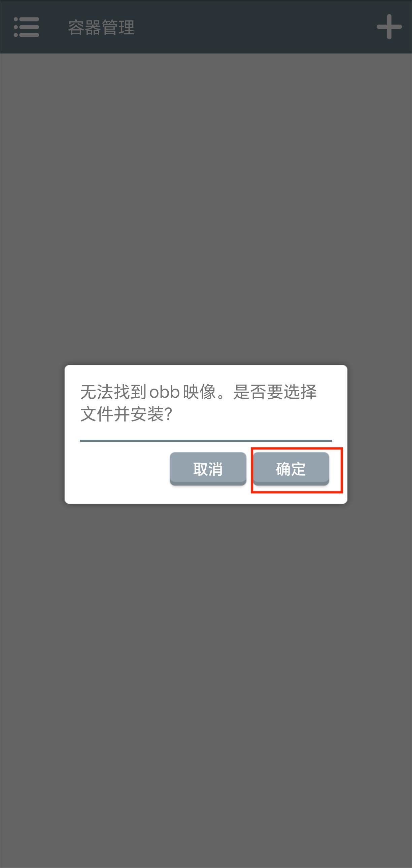412x868 pixels.
Task: Dismiss dialog via dimmed area above it
Action: 206,209
